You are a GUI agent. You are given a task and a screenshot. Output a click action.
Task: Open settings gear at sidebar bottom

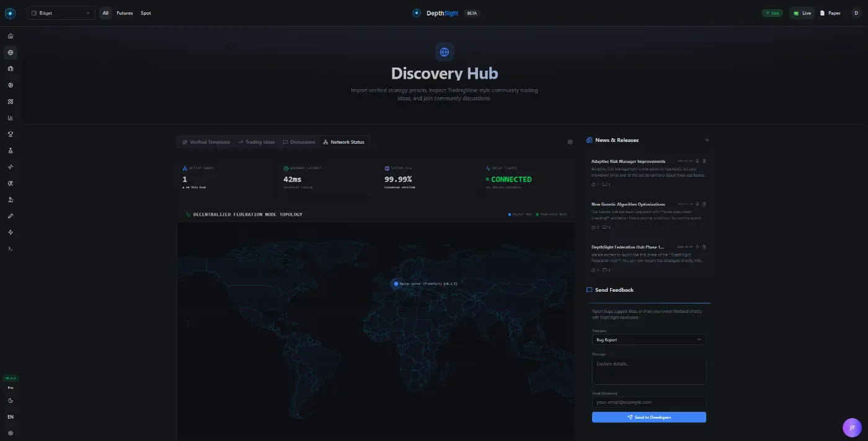pyautogui.click(x=11, y=433)
